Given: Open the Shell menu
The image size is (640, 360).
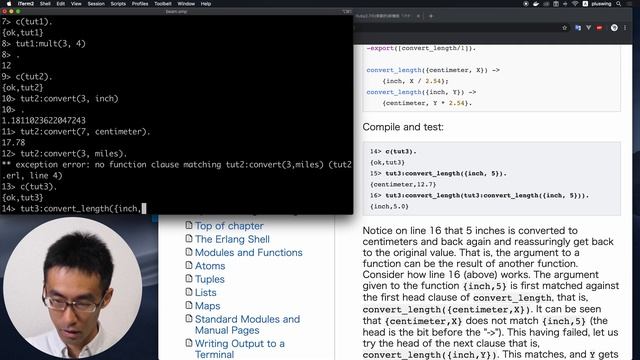Looking at the screenshot, I should point(45,4).
